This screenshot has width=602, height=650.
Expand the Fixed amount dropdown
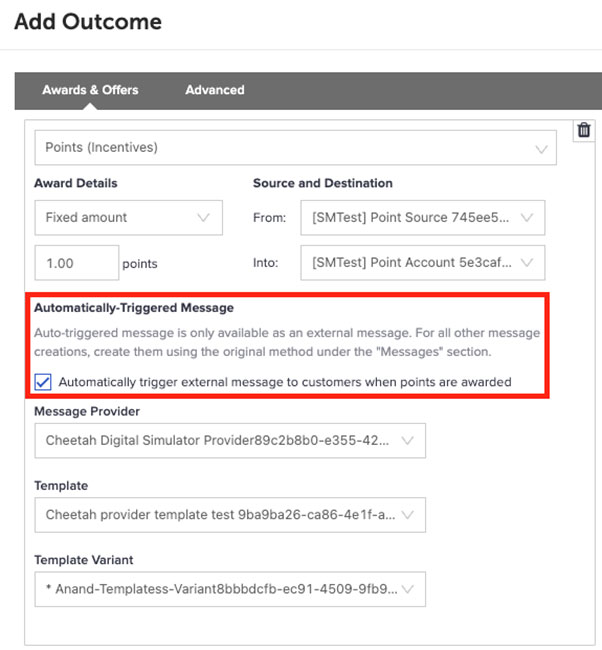128,217
